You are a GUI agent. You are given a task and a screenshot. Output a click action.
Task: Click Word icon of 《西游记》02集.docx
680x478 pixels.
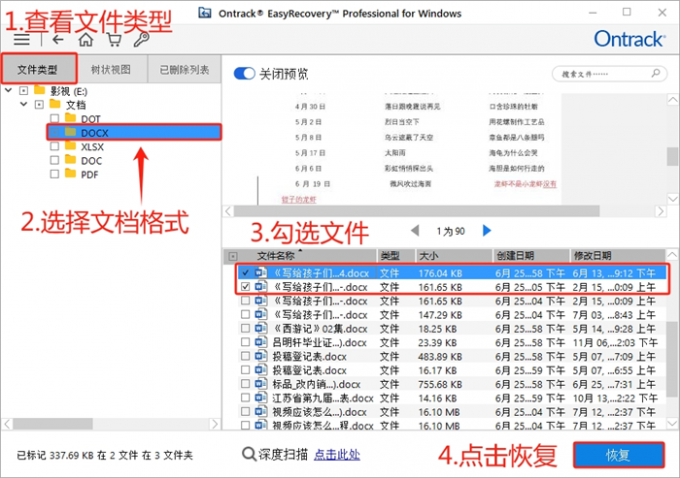(261, 328)
